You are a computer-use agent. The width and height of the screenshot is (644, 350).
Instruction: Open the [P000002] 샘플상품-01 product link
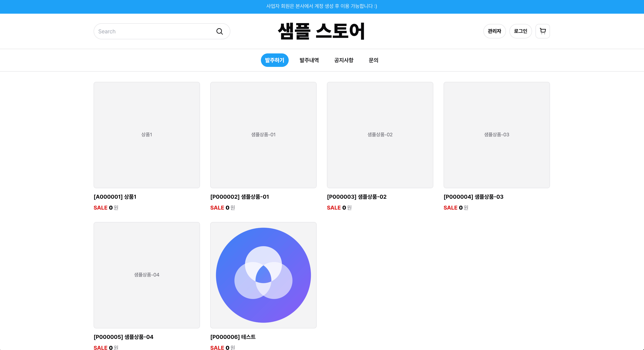coord(240,197)
